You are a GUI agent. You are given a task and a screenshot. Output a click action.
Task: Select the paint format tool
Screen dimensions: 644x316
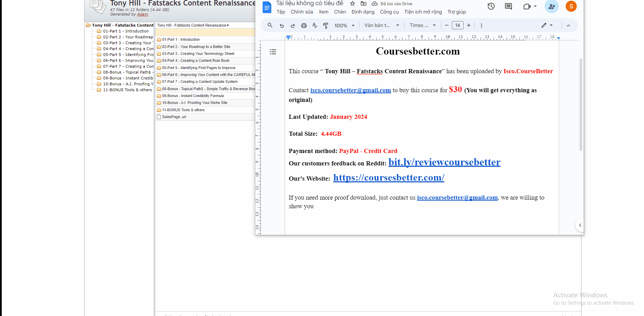326,25
